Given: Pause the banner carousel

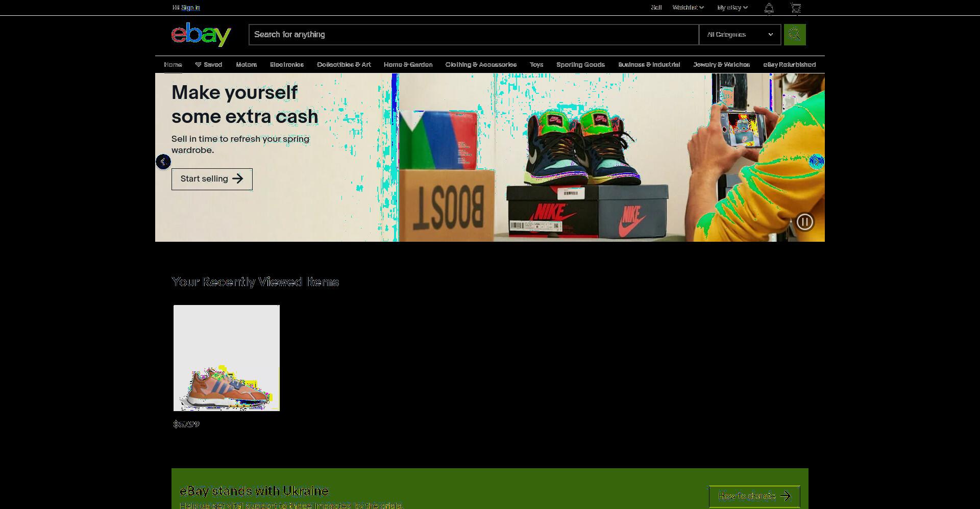Looking at the screenshot, I should pyautogui.click(x=805, y=222).
